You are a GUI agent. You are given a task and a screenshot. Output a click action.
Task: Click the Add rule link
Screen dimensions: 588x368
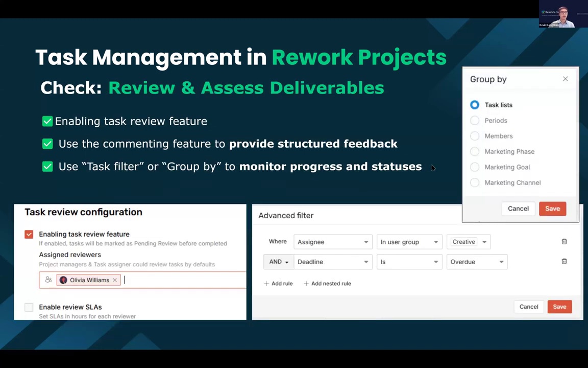(x=278, y=284)
